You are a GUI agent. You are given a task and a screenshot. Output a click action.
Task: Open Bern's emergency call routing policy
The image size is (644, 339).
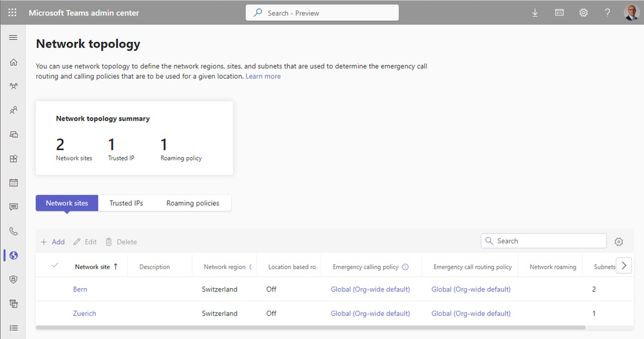(x=471, y=289)
